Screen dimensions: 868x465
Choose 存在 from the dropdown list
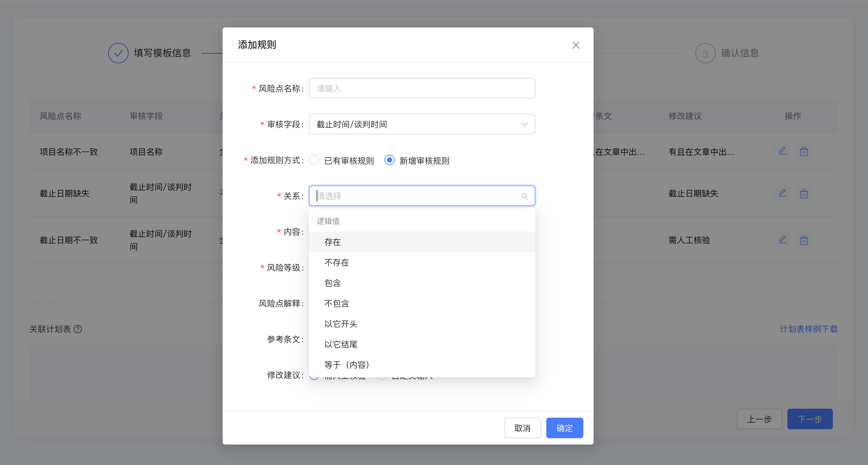(333, 242)
